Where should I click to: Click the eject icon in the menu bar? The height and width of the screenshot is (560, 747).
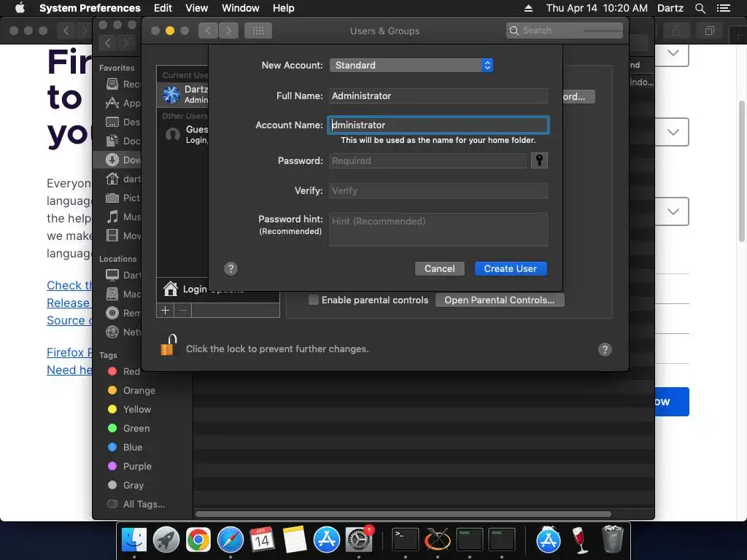tap(528, 8)
